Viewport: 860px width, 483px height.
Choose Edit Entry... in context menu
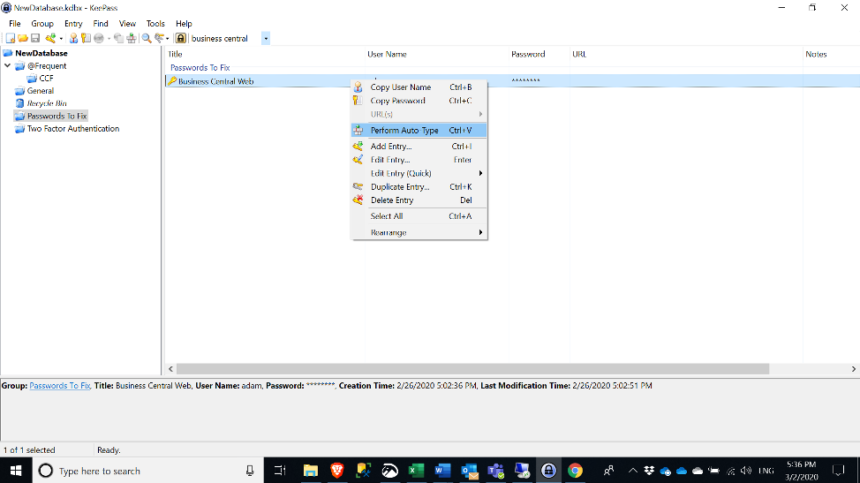(419, 160)
